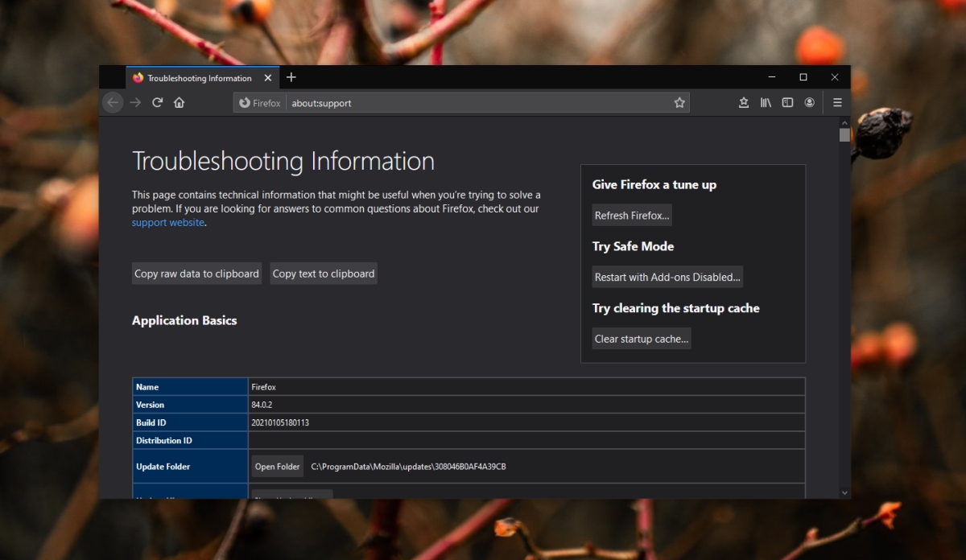Open the Firefox Account icon
The image size is (966, 560).
[x=810, y=103]
